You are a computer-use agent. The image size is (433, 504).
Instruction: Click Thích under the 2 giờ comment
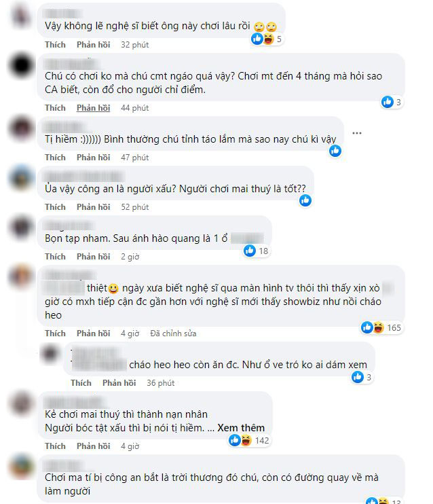[x=55, y=257]
